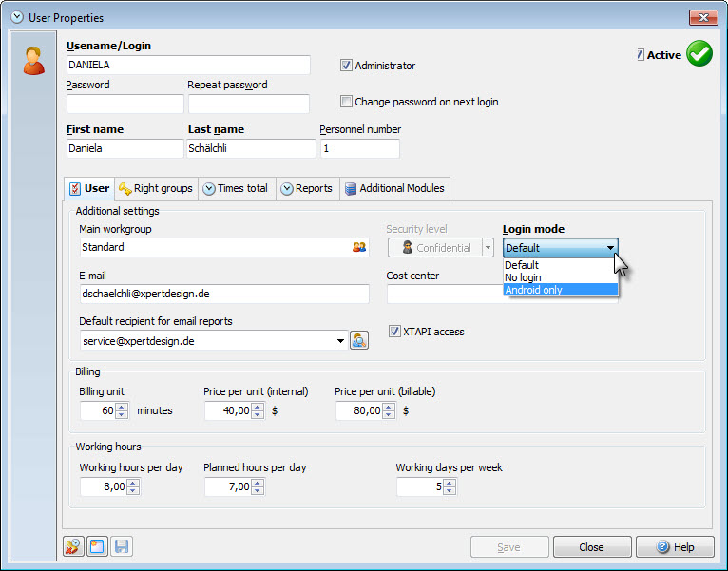
Task: Open the Security level dropdown arrow
Action: coord(488,248)
